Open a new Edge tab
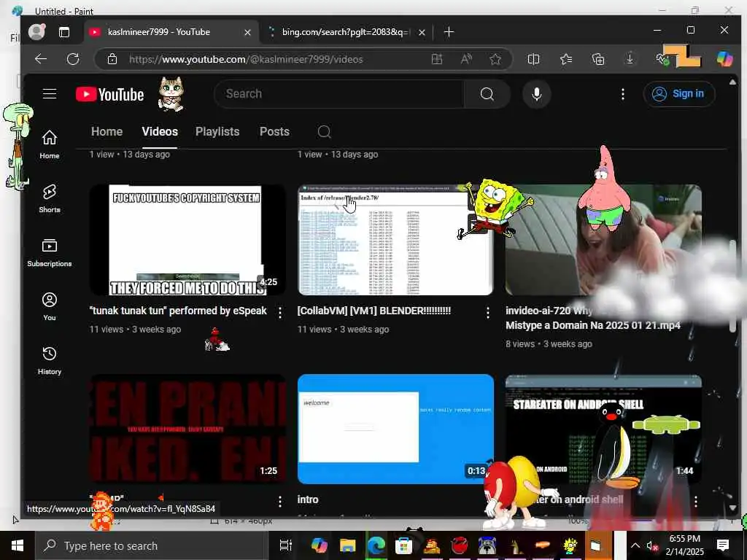 (x=449, y=32)
